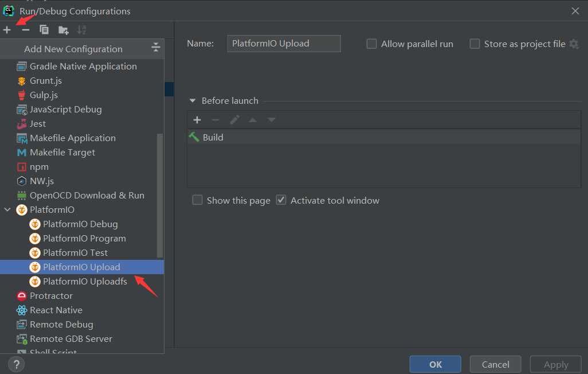588x374 pixels.
Task: Uncheck Activate tool window checkbox
Action: (281, 200)
